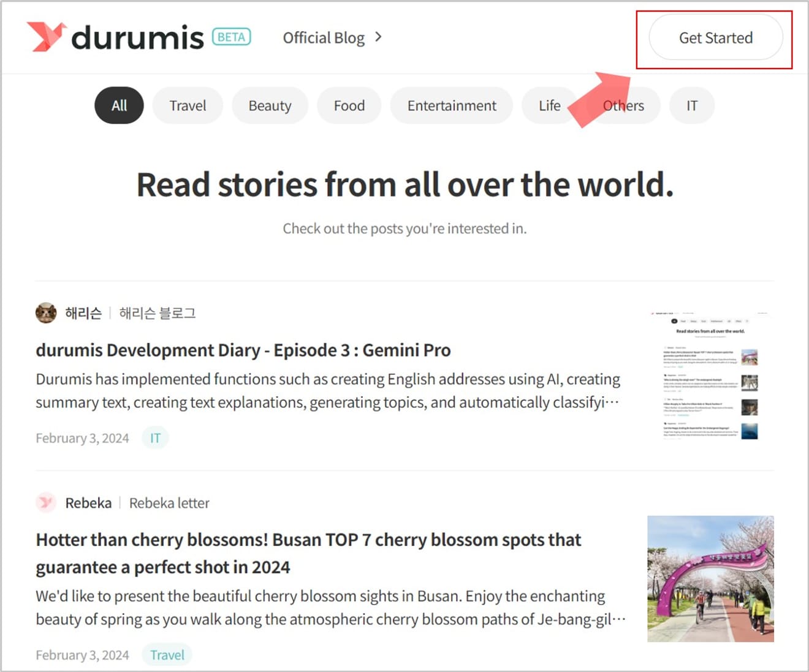
Task: Click the 해리슨 author avatar
Action: tap(46, 313)
